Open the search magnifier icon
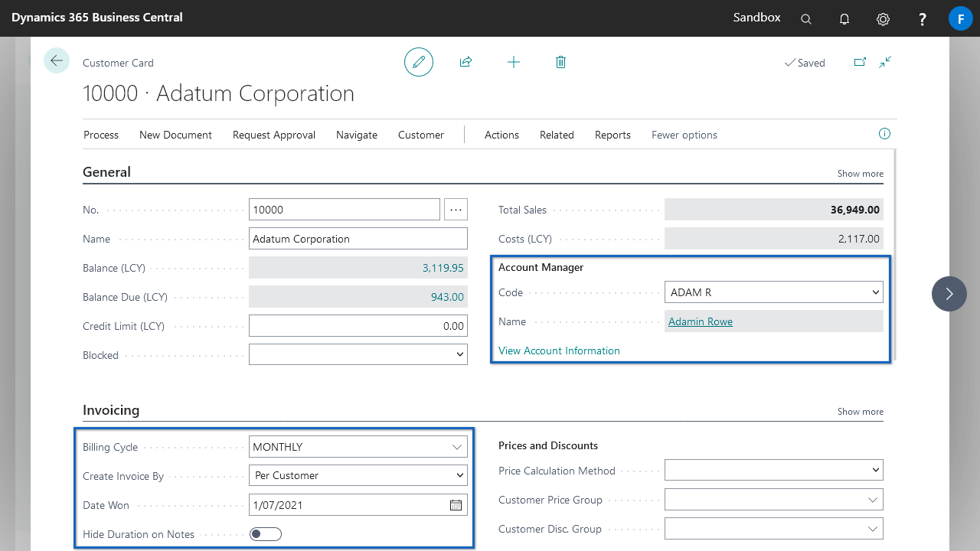This screenshot has width=980, height=551. tap(806, 19)
